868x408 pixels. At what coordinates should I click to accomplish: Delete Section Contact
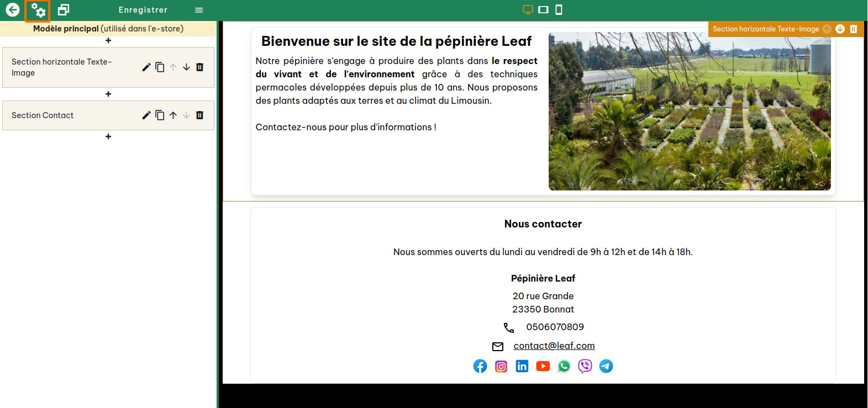(200, 115)
